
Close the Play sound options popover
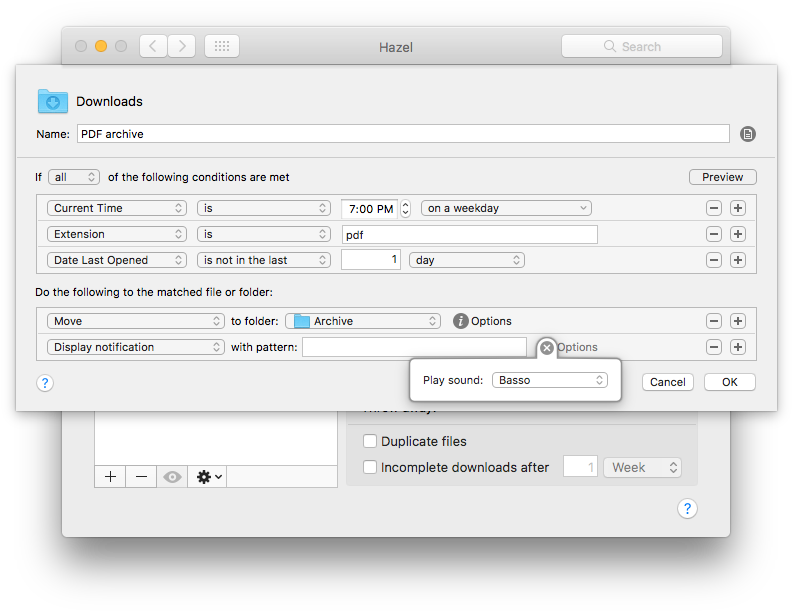tap(546, 348)
